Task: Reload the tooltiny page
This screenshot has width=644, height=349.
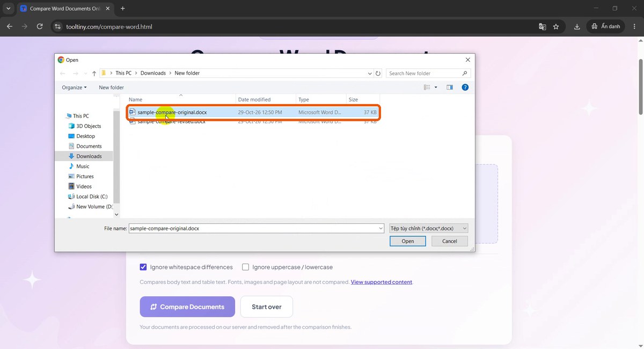Action: pyautogui.click(x=40, y=26)
